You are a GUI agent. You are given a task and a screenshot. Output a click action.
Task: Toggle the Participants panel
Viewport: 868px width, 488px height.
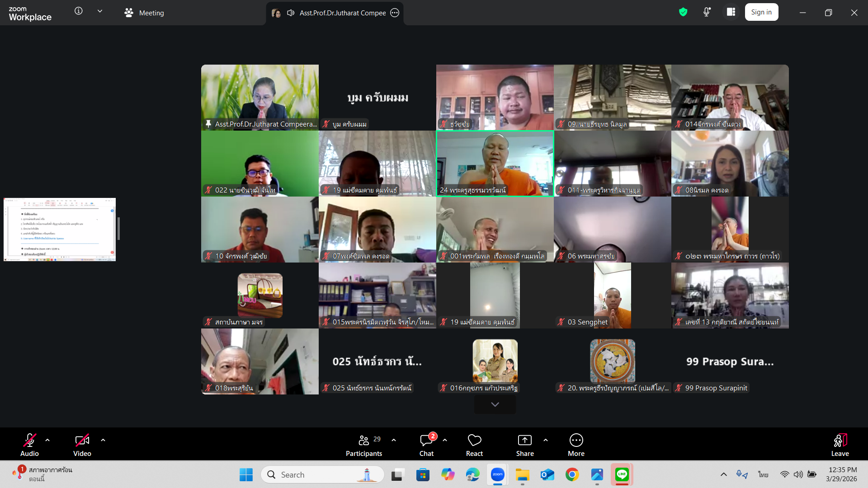(x=364, y=445)
